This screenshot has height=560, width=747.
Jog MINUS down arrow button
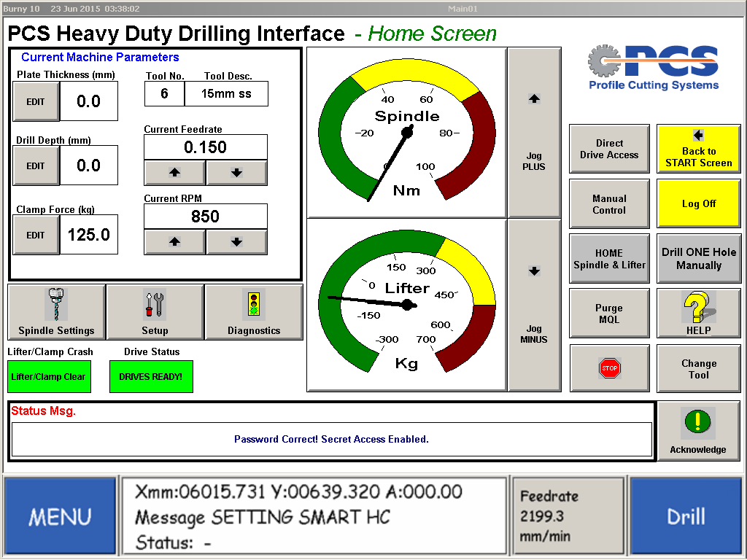[x=534, y=305]
